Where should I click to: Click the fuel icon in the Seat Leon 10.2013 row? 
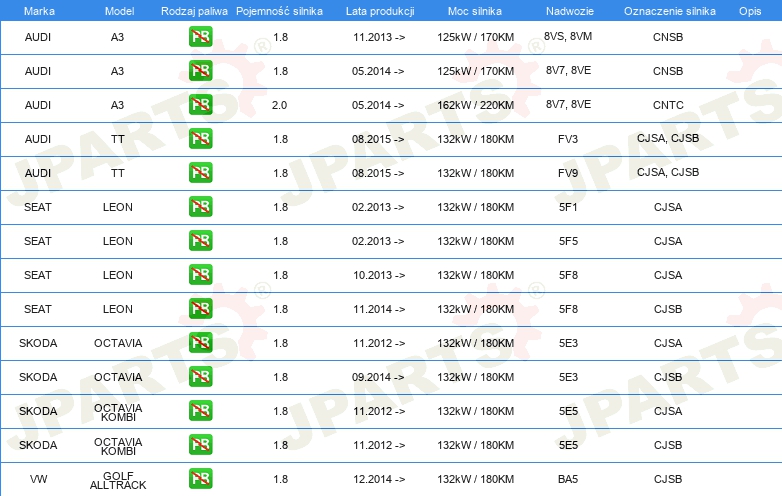tap(200, 275)
